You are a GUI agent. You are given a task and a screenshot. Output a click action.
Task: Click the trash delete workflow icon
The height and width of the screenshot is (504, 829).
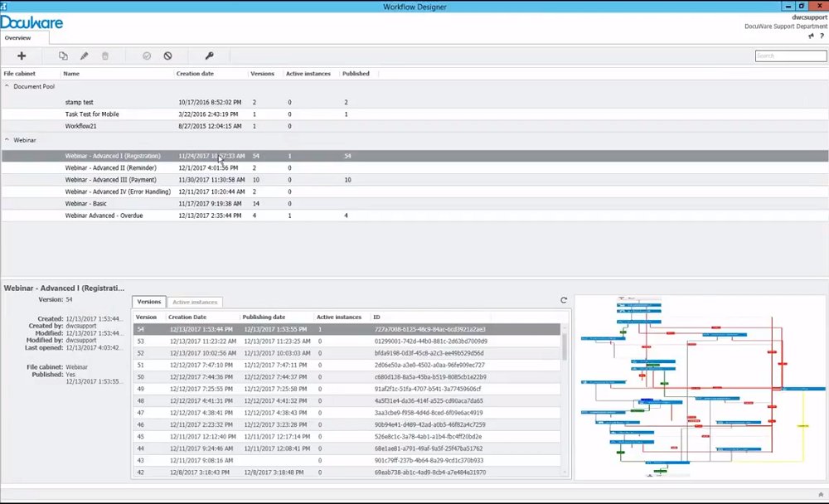(105, 56)
